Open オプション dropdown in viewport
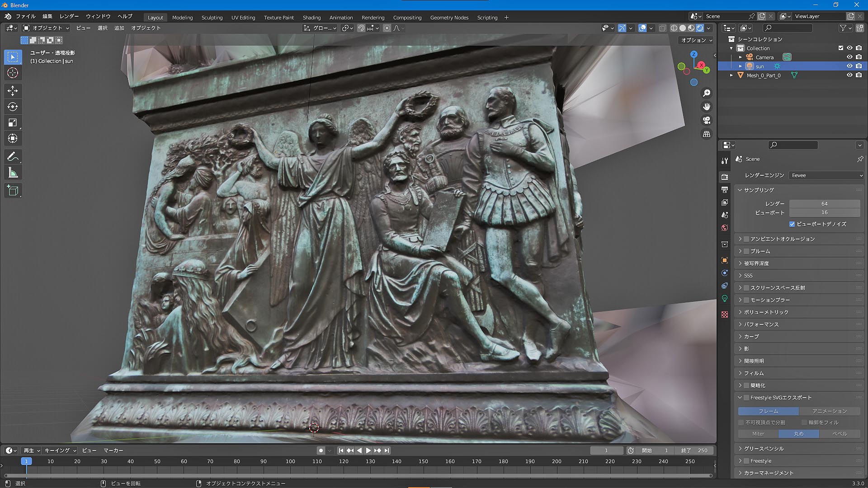 697,40
